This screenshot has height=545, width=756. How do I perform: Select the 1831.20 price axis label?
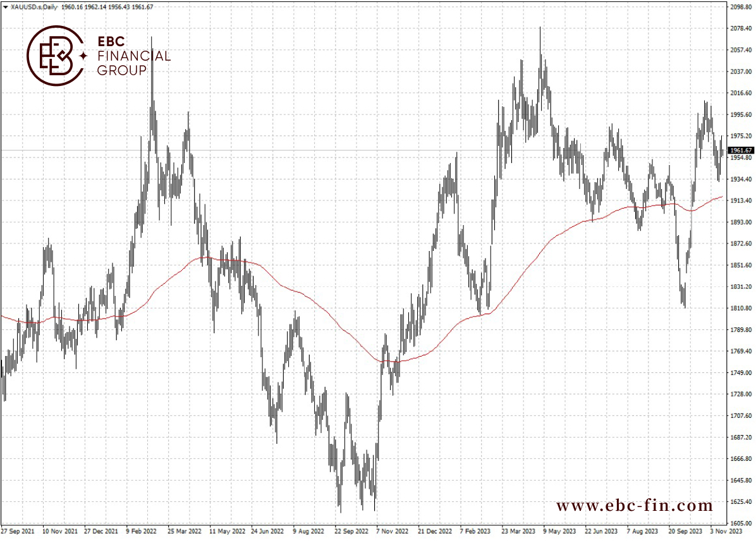pyautogui.click(x=741, y=287)
